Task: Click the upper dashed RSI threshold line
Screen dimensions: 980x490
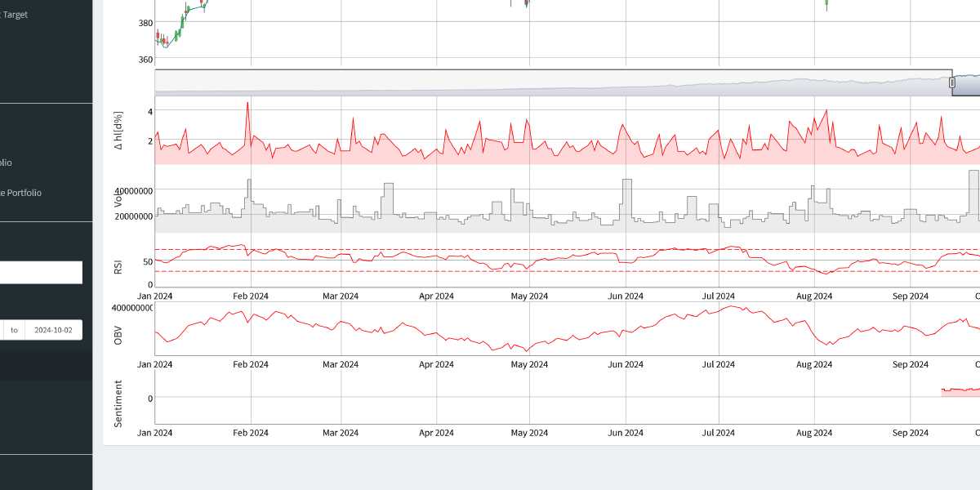Action: coord(490,250)
